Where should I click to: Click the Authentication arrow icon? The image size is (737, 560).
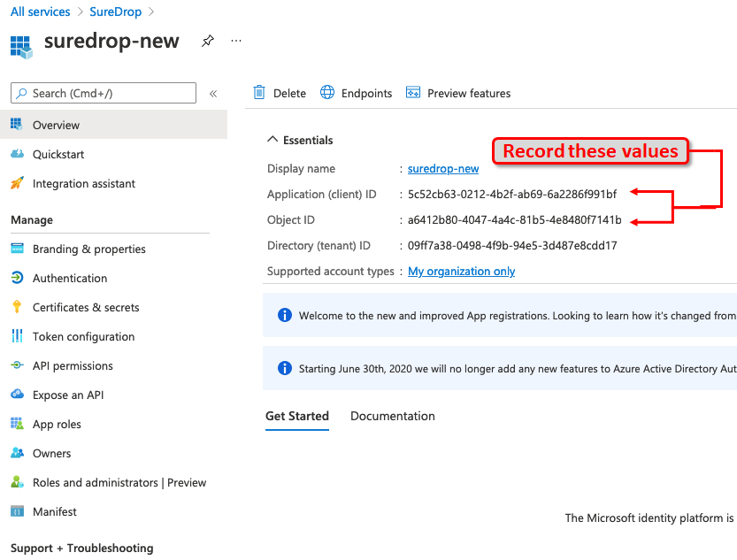point(17,278)
